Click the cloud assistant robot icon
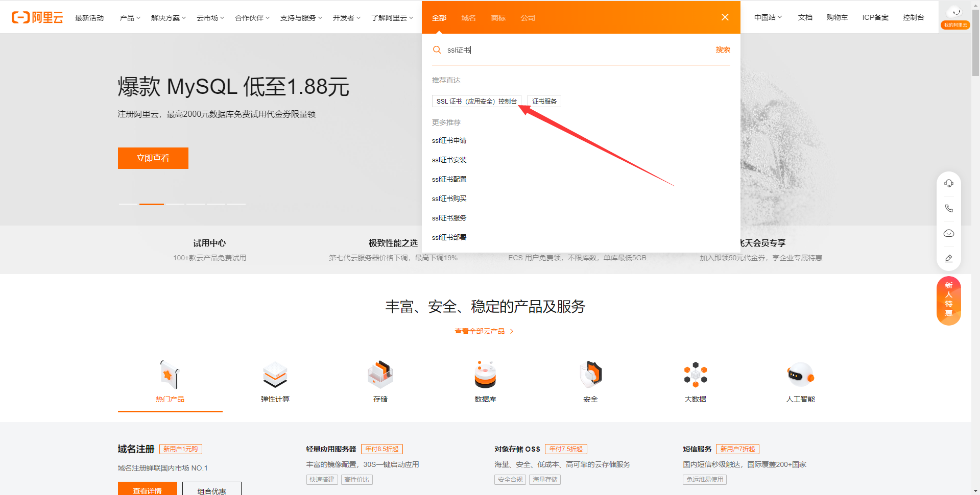Image resolution: width=980 pixels, height=495 pixels. (949, 233)
